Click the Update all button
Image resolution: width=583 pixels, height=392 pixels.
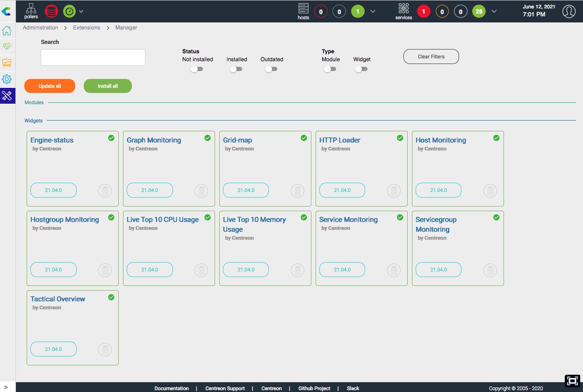pyautogui.click(x=50, y=86)
